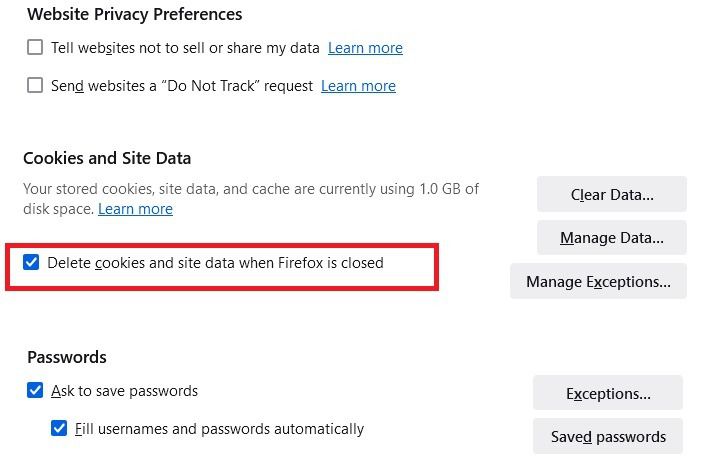Click the 'Tell websites not to sell' label text
Viewport: 708px width, 457px height.
pyautogui.click(x=185, y=48)
